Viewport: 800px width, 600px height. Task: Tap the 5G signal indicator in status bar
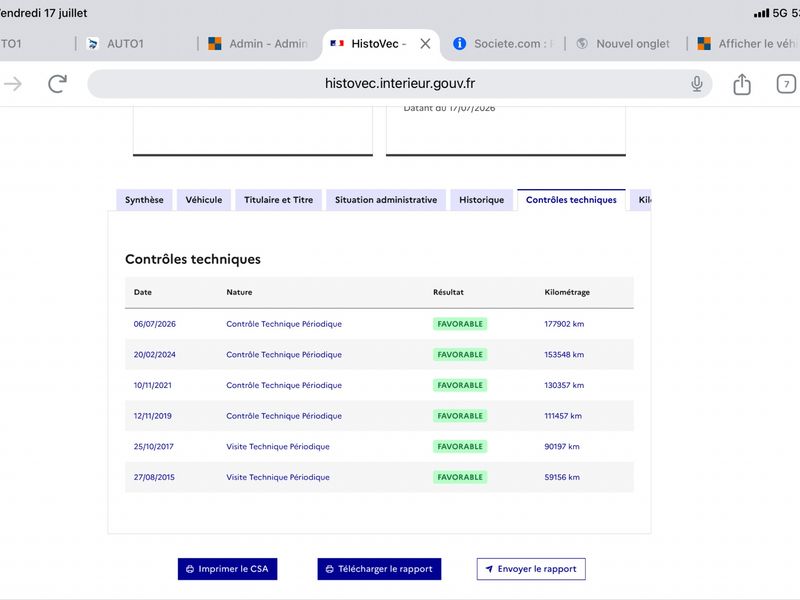780,13
